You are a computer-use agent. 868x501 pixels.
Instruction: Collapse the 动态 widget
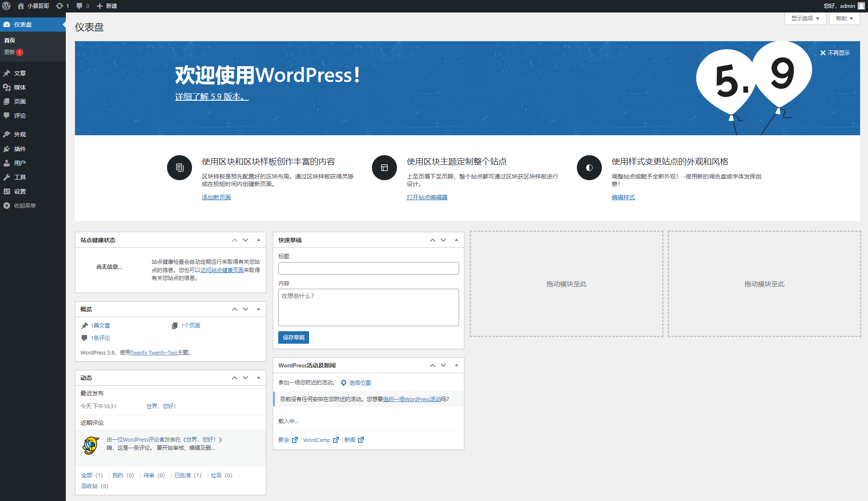point(258,378)
